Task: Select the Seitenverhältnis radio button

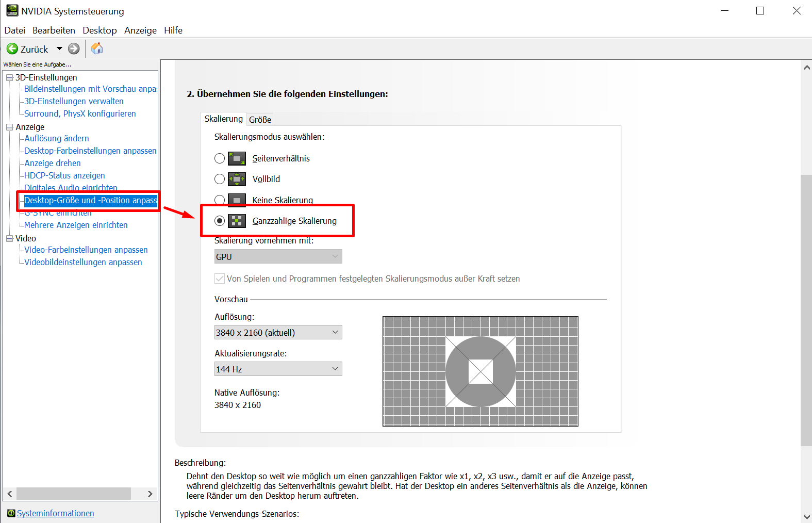Action: point(220,158)
